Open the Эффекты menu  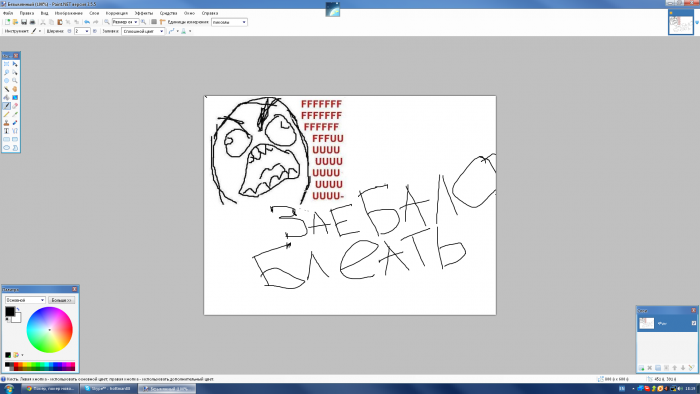(x=143, y=13)
